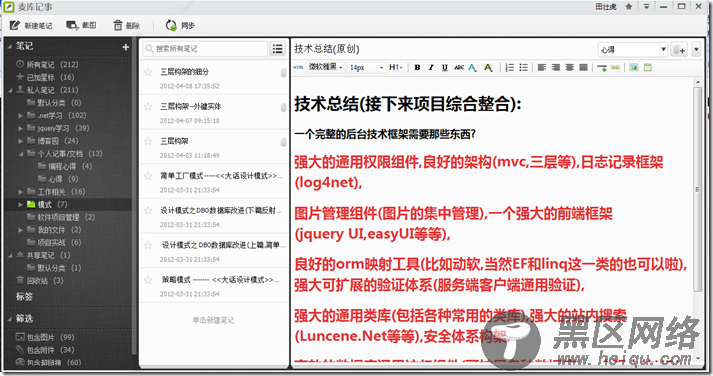This screenshot has height=376, width=713.
Task: Open the 回收站 (3) recycle bin
Action: pos(40,281)
